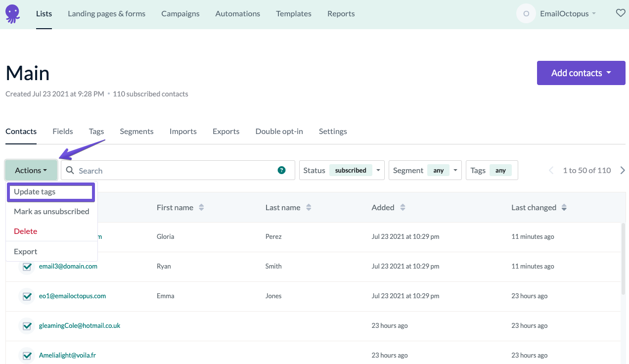Click the EmailOctopus octopus logo

(13, 13)
